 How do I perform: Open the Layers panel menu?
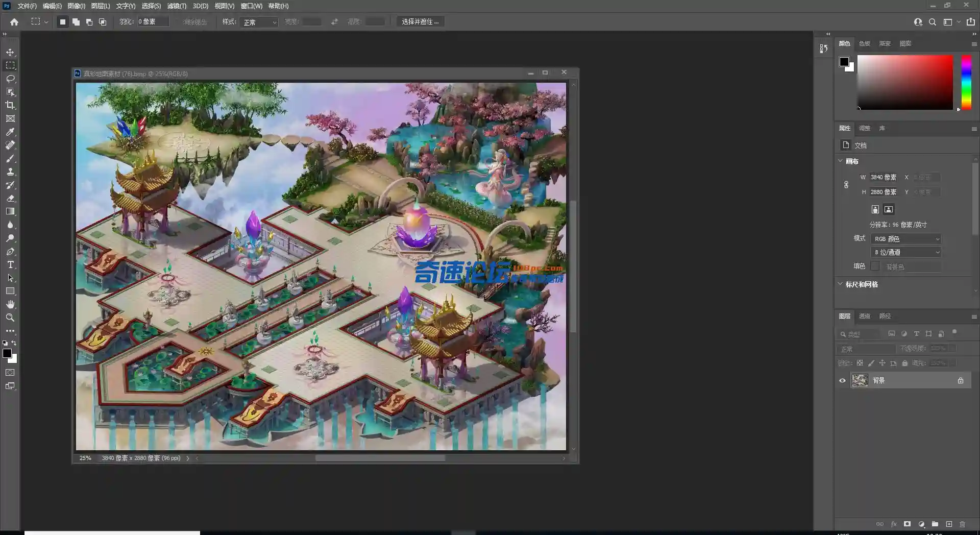pos(974,317)
